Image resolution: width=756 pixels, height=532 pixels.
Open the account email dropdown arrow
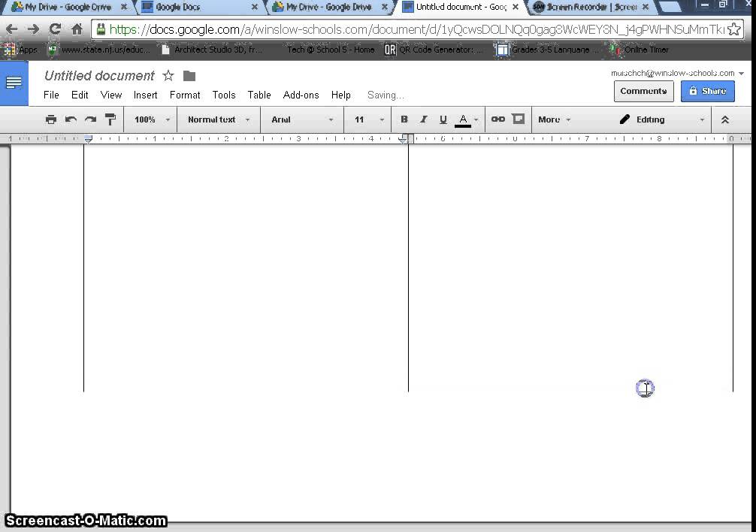[742, 73]
